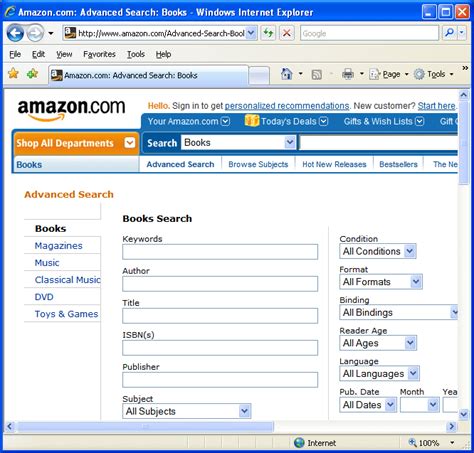Screen dimensions: 474x453
Task: Click the Books link under Shop All Departments
Action: tap(29, 165)
